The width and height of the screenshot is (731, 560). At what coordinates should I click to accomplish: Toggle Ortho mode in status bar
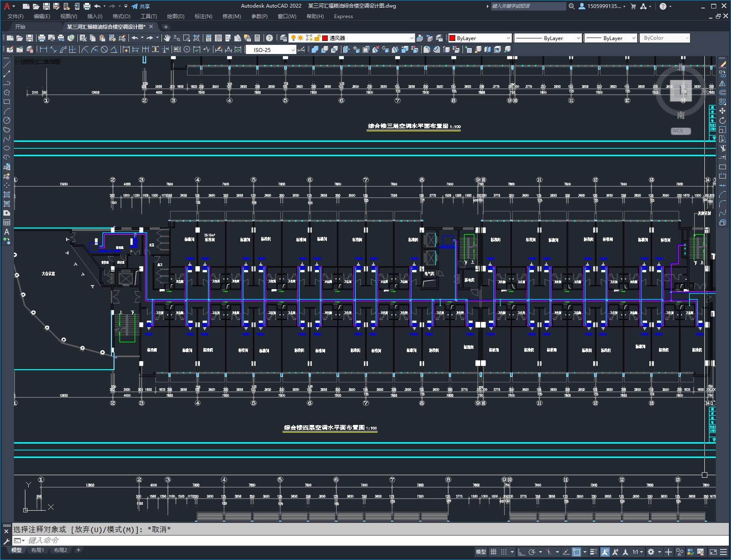(x=522, y=552)
